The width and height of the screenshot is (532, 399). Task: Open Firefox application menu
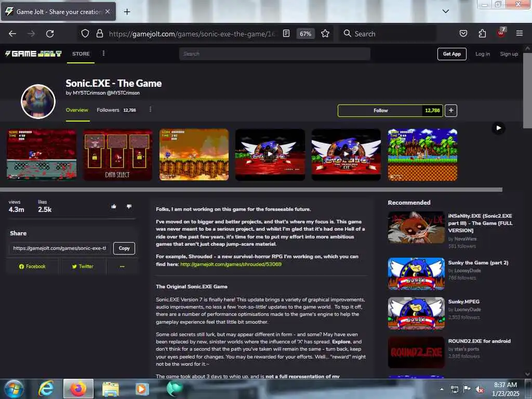tap(519, 34)
